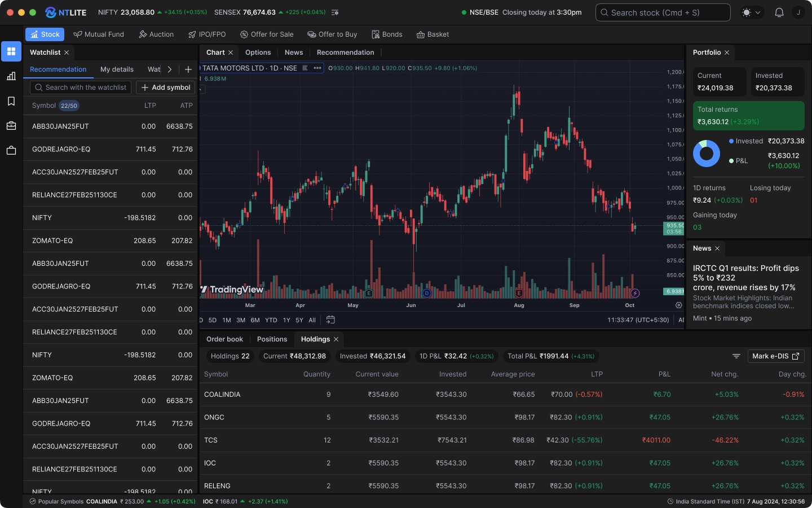Click the notification bell icon
Image resolution: width=812 pixels, height=508 pixels.
(779, 12)
